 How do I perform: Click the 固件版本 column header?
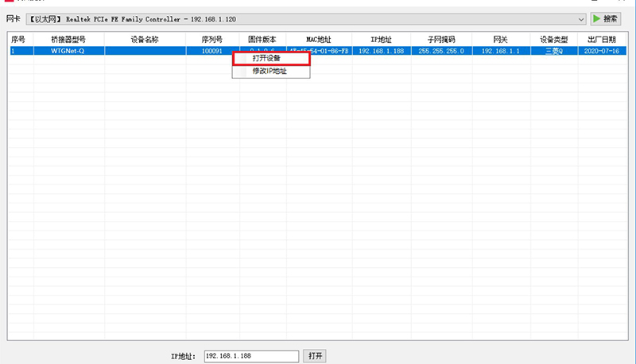262,38
